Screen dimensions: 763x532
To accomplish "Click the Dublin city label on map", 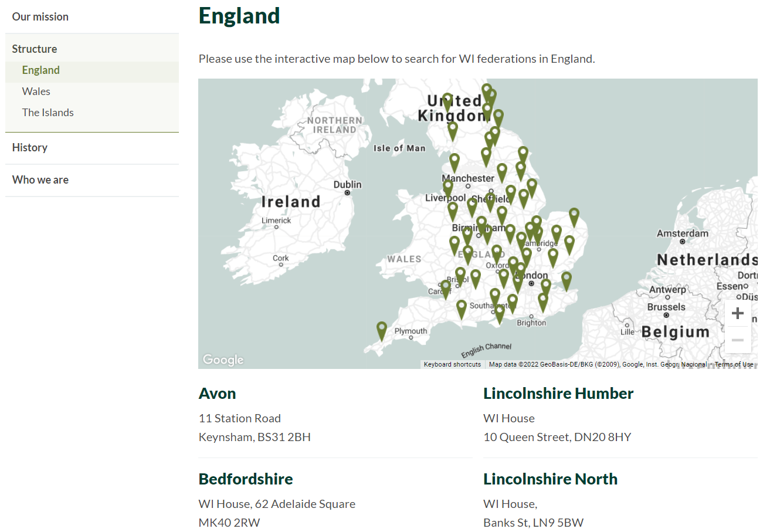I will pyautogui.click(x=348, y=185).
